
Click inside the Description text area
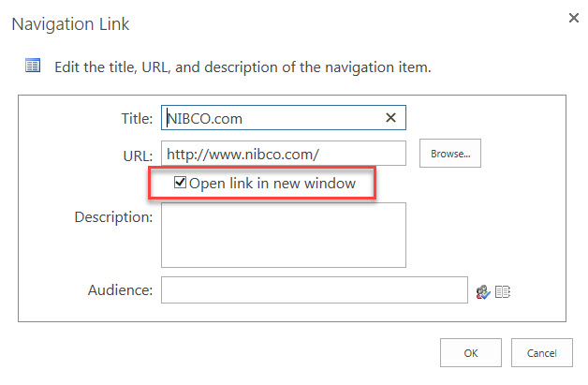283,235
